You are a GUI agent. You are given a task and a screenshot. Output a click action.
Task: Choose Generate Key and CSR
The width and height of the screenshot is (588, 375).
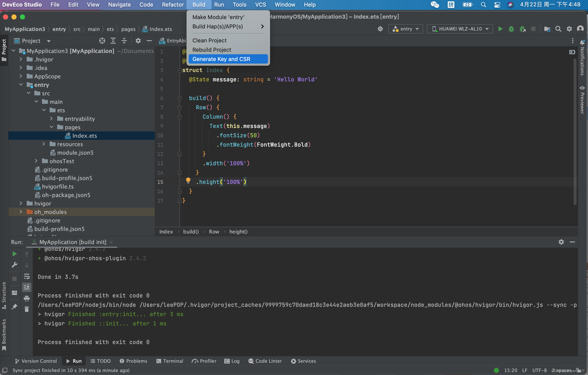tap(228, 59)
